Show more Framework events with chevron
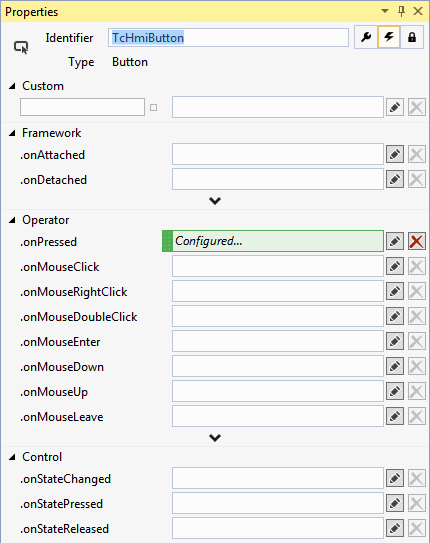 [215, 201]
